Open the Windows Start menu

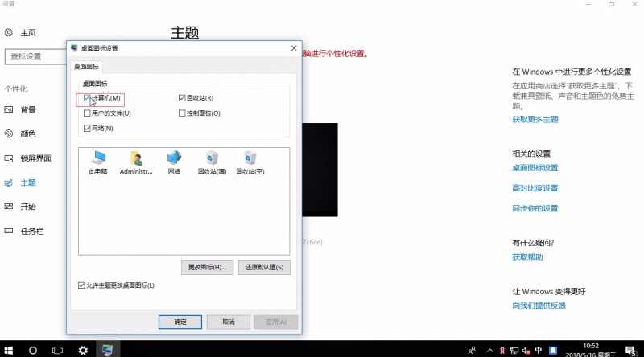8,350
